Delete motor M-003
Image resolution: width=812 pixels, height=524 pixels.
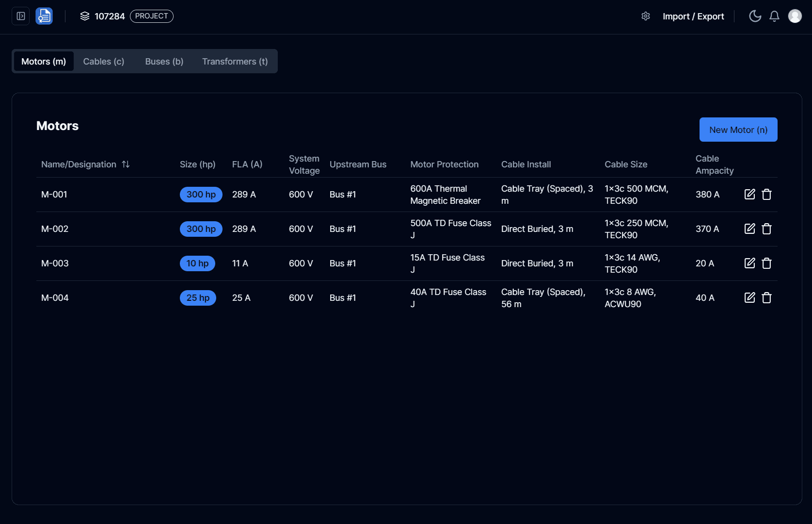click(x=767, y=263)
